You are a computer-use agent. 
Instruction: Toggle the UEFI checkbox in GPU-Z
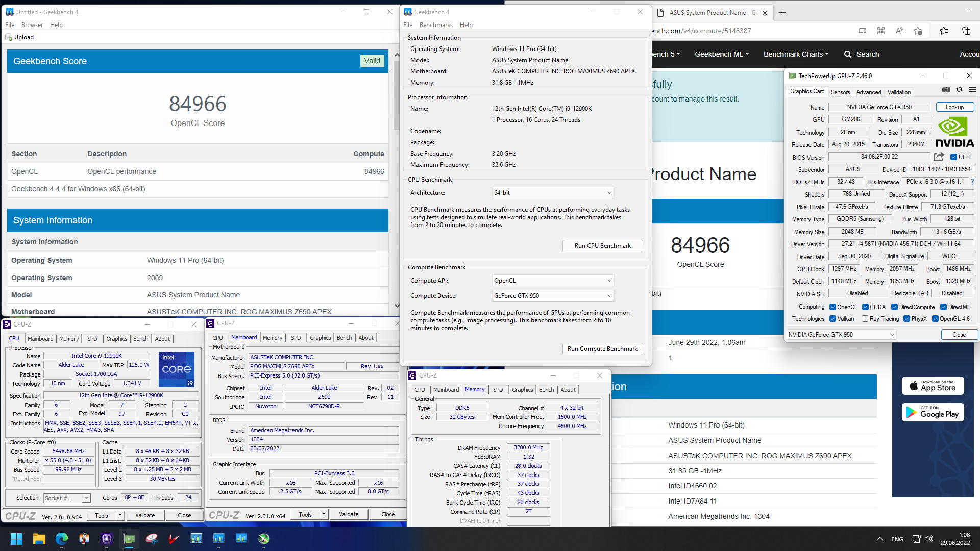pos(953,157)
